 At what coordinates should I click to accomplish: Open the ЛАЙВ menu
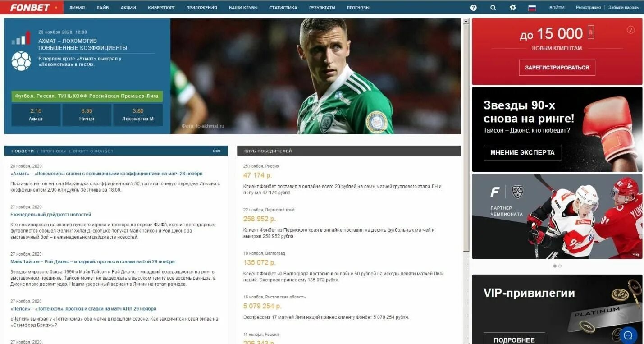point(103,8)
